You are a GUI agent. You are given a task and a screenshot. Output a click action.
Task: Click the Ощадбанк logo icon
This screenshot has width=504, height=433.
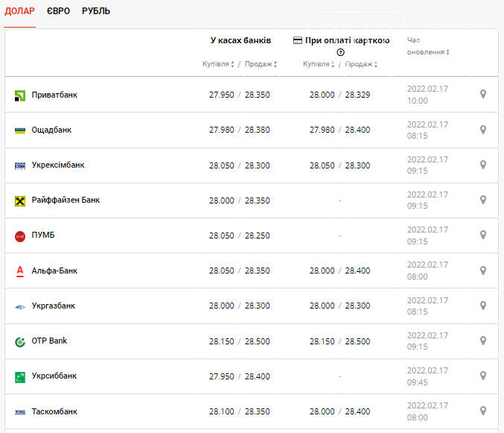pyautogui.click(x=20, y=130)
